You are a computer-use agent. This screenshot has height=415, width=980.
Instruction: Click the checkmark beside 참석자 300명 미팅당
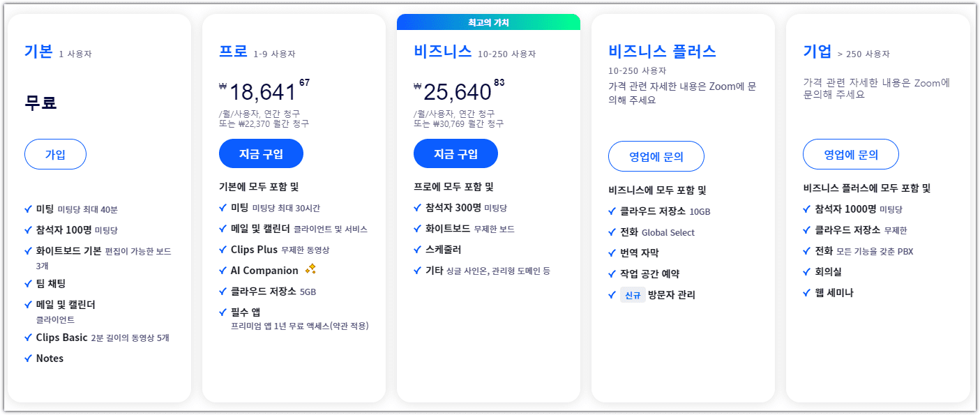click(417, 207)
